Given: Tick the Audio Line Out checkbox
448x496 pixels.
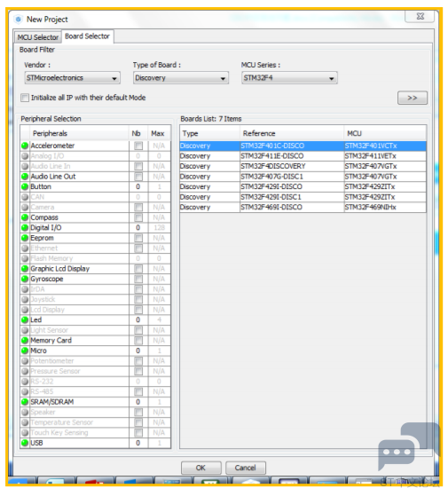Looking at the screenshot, I should (138, 177).
